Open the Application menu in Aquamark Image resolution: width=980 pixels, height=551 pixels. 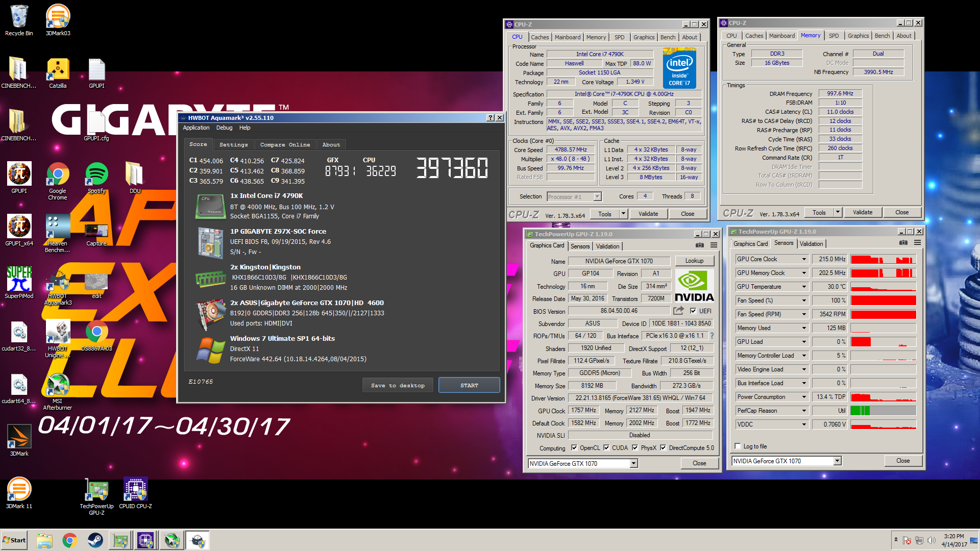[196, 128]
